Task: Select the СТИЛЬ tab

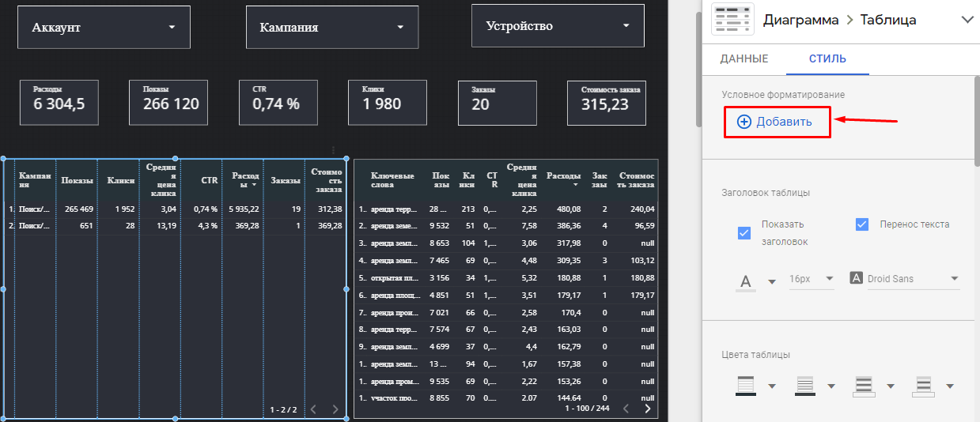Action: pos(827,58)
